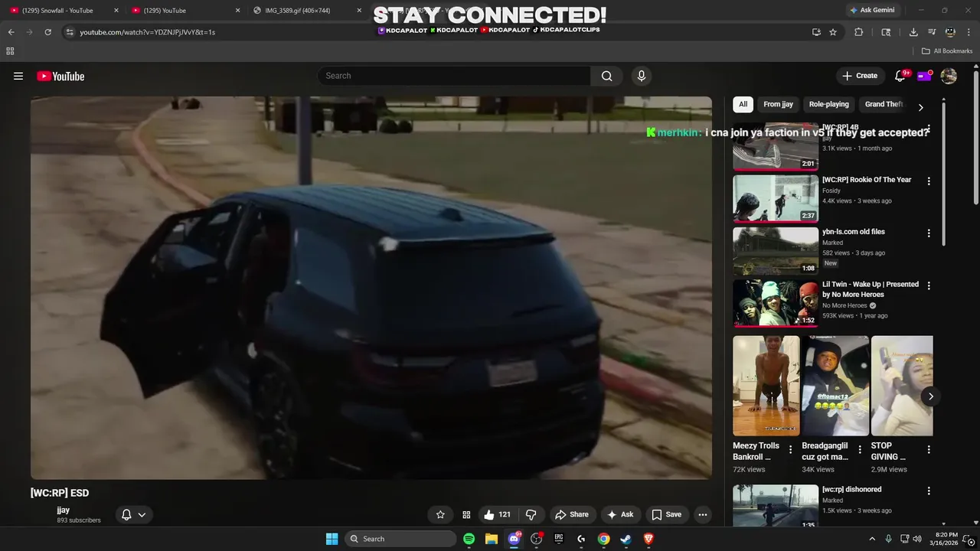View site information icon in address bar
This screenshot has height=551, width=980.
[70, 32]
